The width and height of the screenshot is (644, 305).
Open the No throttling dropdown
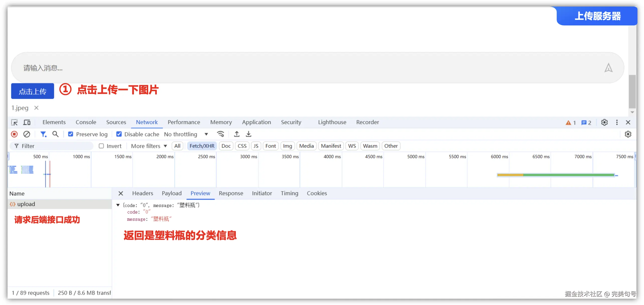(x=186, y=134)
